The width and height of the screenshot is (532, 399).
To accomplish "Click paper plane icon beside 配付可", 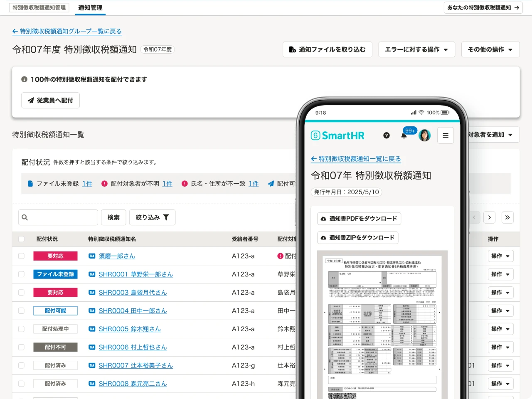I will point(271,184).
